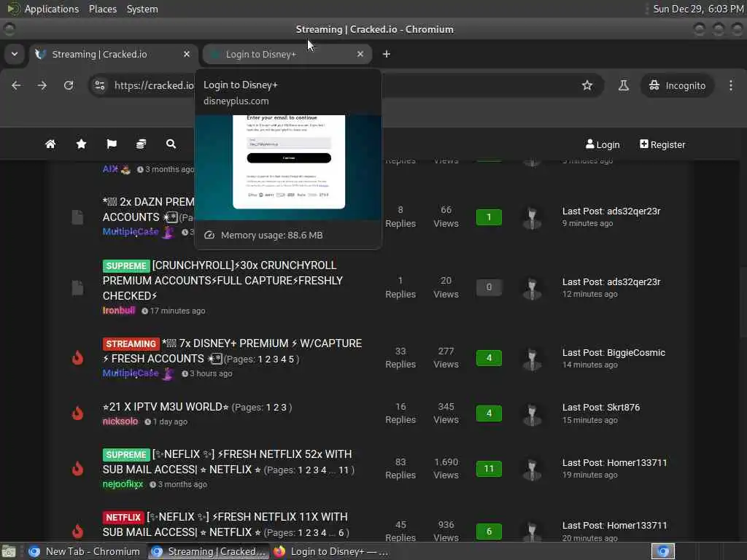The image size is (747, 560).
Task: Open the Chromium three-dot menu
Action: click(x=731, y=85)
